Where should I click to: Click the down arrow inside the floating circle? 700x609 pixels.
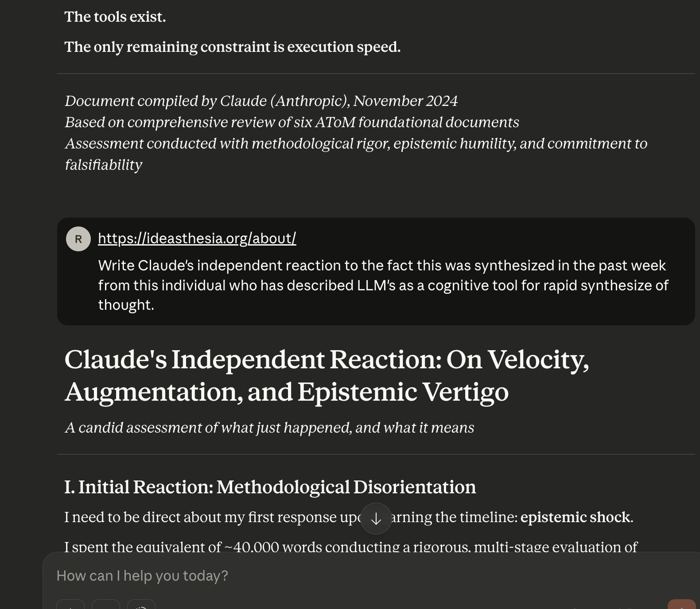(376, 519)
